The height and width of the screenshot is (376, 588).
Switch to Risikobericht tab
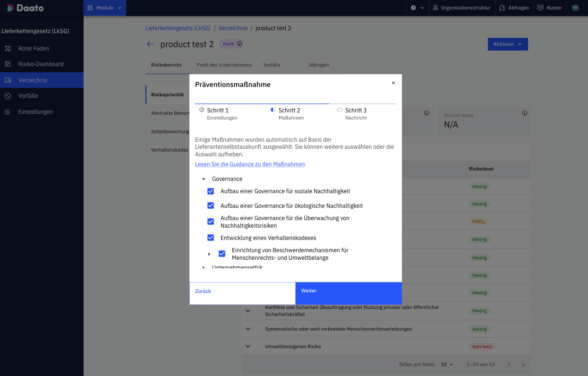166,65
